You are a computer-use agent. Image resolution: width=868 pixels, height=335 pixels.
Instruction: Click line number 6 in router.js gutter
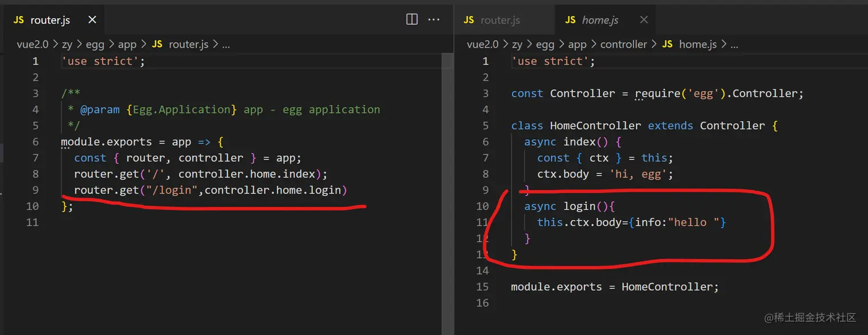(36, 142)
